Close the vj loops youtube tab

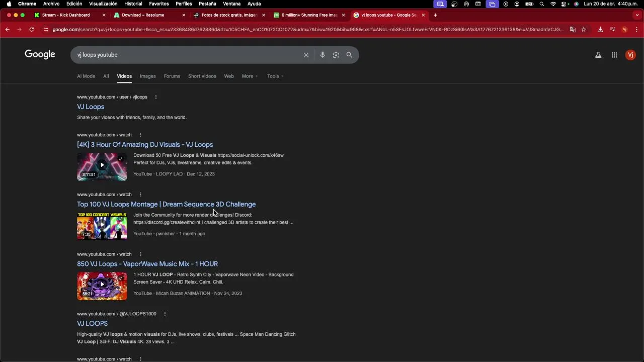click(423, 15)
